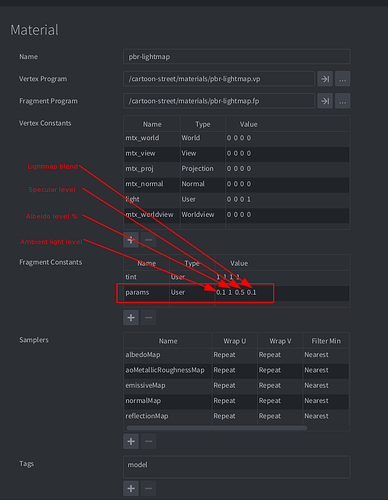Remove the selected sampler

[x=148, y=441]
